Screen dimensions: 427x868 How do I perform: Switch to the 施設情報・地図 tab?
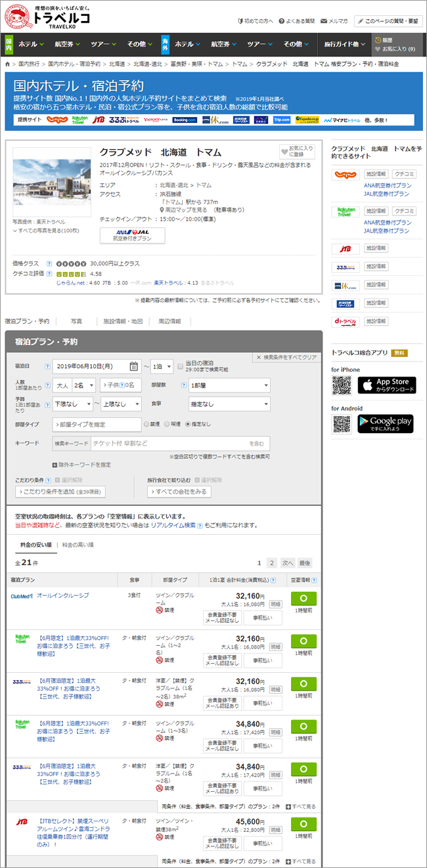(123, 321)
